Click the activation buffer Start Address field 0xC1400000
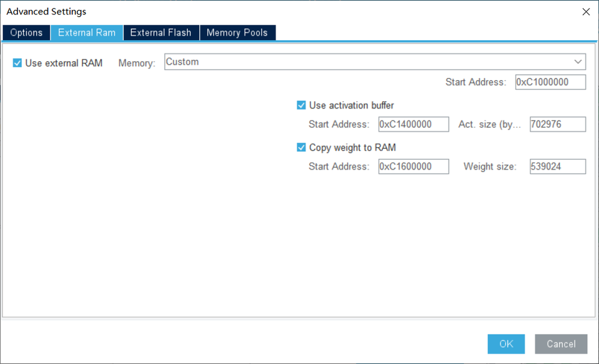This screenshot has height=364, width=599. coord(414,124)
